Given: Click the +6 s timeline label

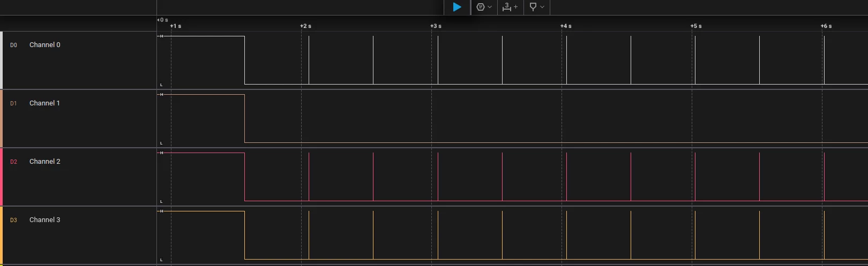Looking at the screenshot, I should pyautogui.click(x=826, y=26).
